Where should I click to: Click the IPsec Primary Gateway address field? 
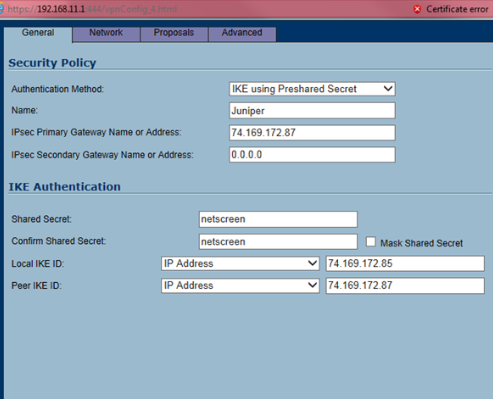pyautogui.click(x=312, y=133)
